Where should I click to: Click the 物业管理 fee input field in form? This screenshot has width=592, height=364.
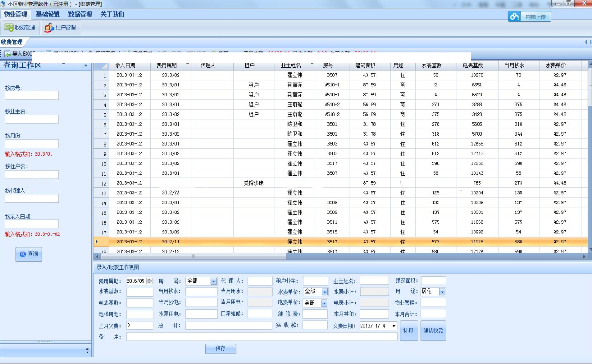[x=434, y=303]
